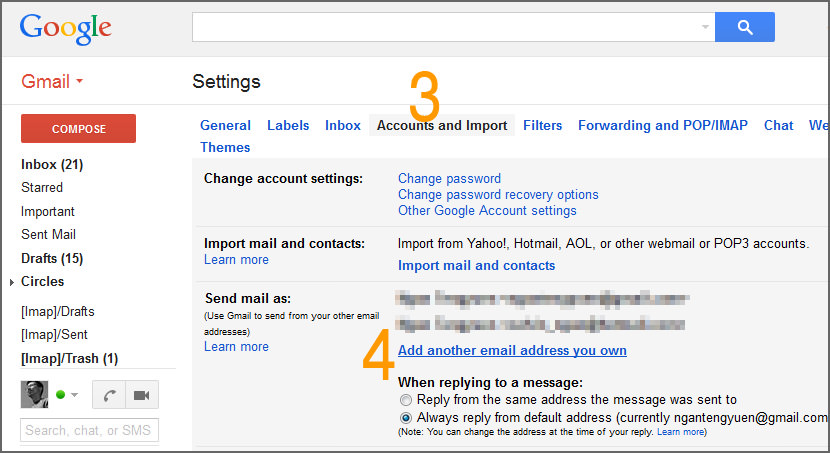Switch to the Labels settings tab

click(x=288, y=125)
